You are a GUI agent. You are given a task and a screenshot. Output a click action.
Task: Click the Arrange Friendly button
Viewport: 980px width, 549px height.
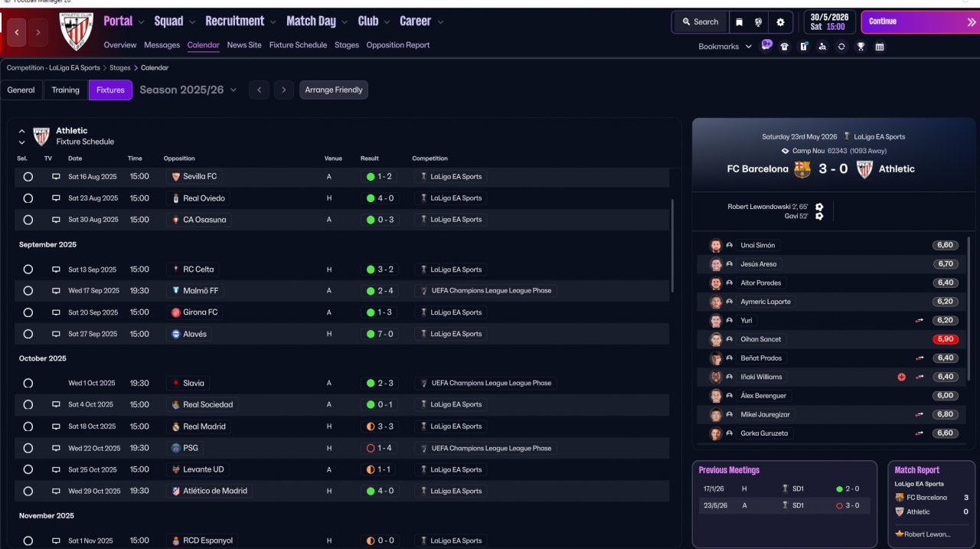(334, 90)
